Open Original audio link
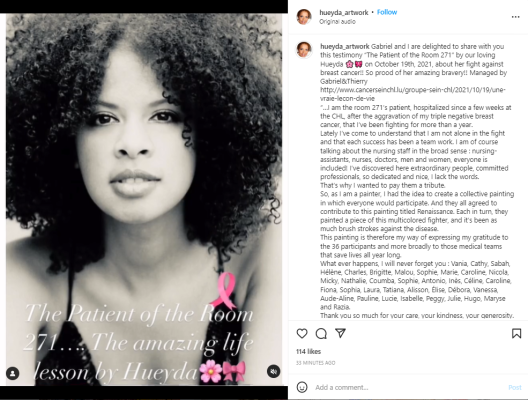 [x=337, y=22]
